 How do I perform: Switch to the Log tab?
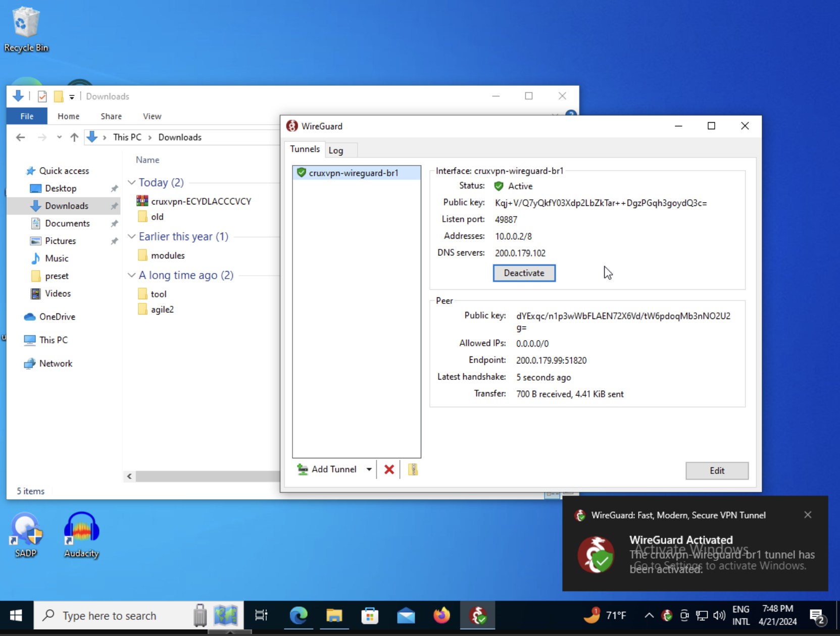coord(336,150)
